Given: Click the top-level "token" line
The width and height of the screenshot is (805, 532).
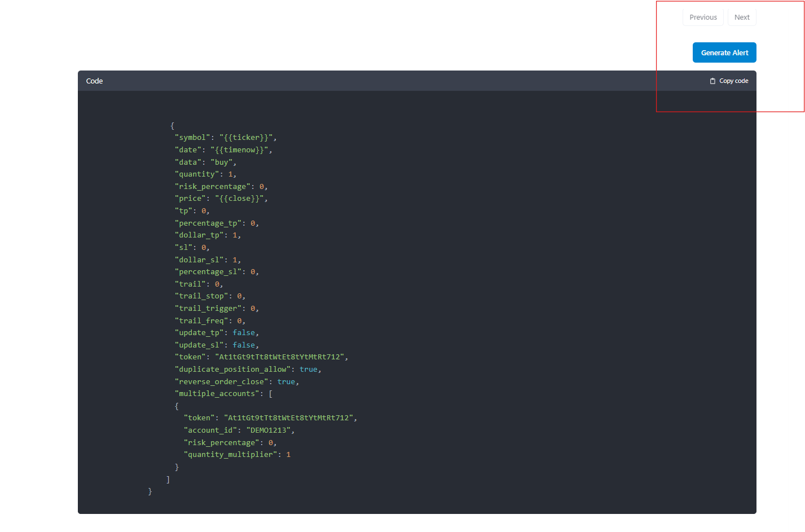Looking at the screenshot, I should [x=261, y=357].
